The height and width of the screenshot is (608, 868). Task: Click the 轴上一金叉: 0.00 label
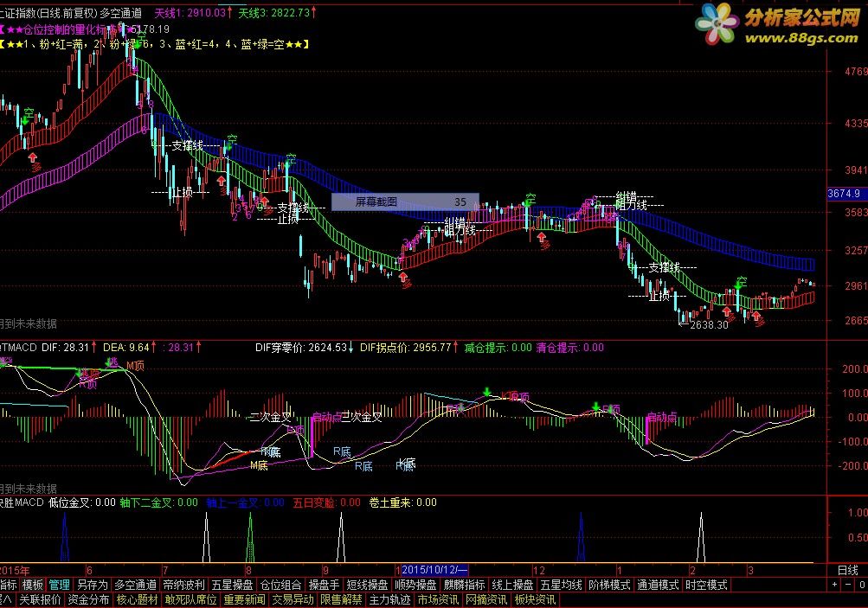pos(245,502)
